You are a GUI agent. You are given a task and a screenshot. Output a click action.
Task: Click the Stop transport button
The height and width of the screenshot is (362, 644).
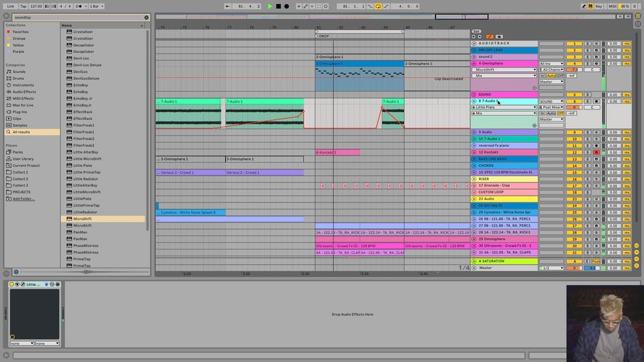coord(278,6)
